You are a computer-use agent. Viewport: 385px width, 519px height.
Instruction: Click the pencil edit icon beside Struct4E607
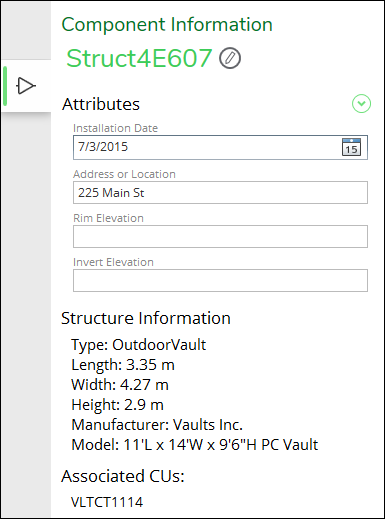(x=230, y=58)
